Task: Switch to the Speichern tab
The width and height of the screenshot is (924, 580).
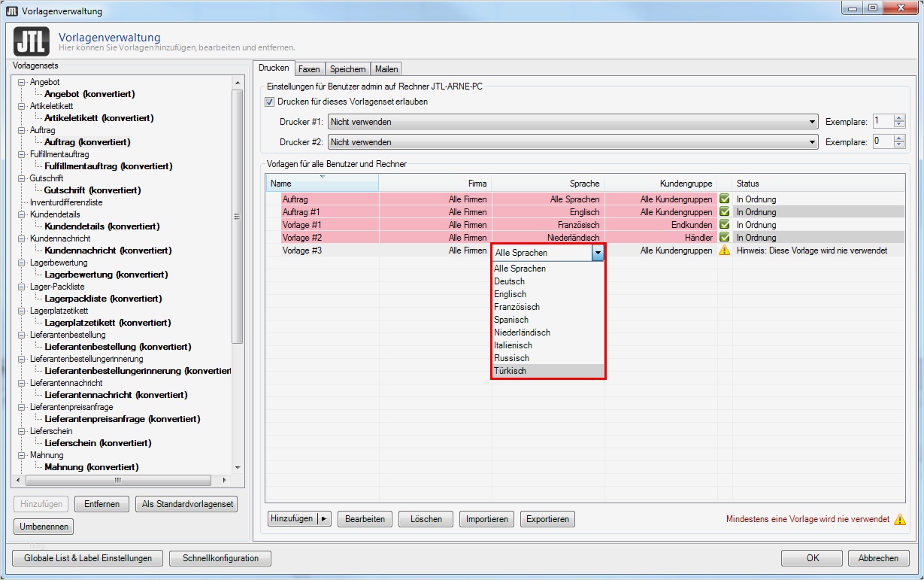Action: click(x=348, y=69)
